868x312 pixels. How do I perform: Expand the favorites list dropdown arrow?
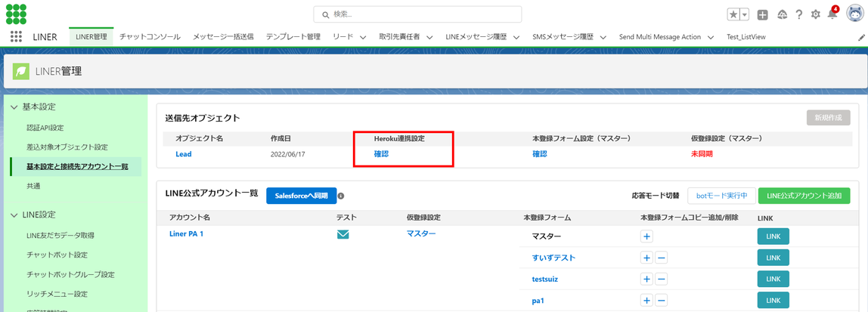click(745, 15)
